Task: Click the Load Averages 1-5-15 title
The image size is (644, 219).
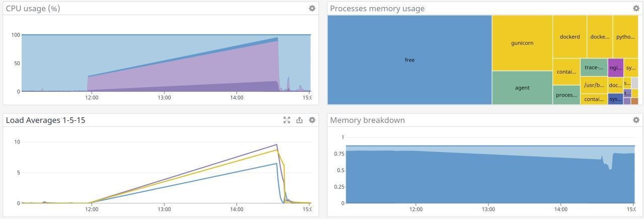Action: coord(45,120)
